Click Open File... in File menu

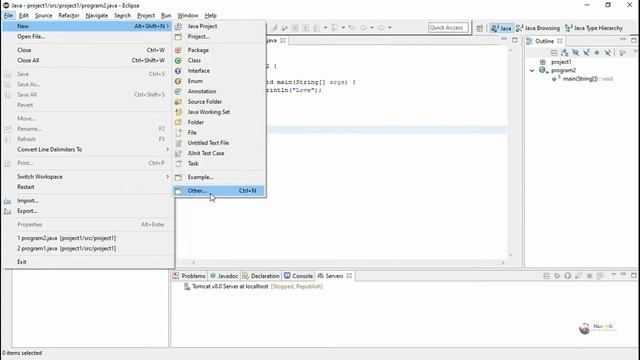[x=88, y=36]
